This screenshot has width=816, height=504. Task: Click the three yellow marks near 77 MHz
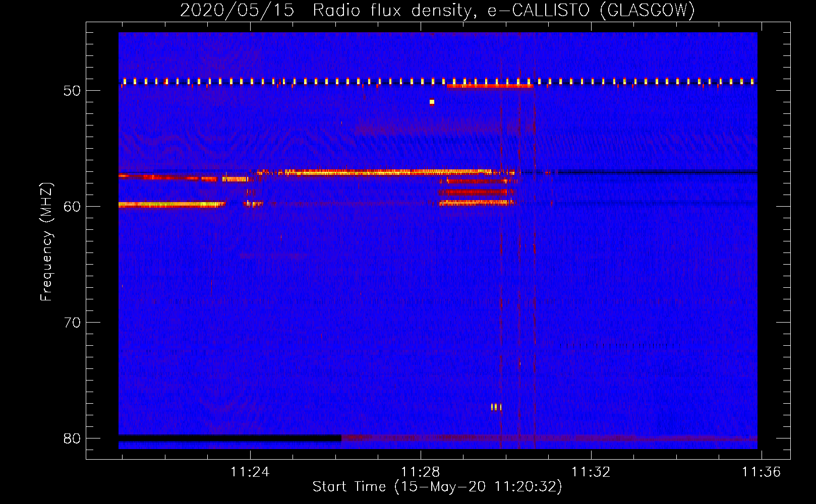coord(496,407)
